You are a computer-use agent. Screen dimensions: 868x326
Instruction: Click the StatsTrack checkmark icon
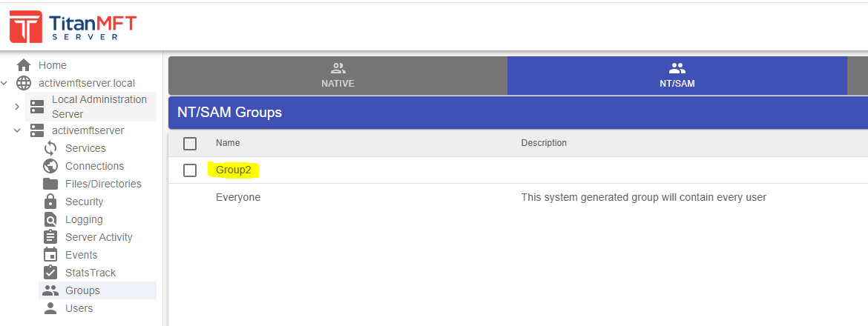pos(50,273)
